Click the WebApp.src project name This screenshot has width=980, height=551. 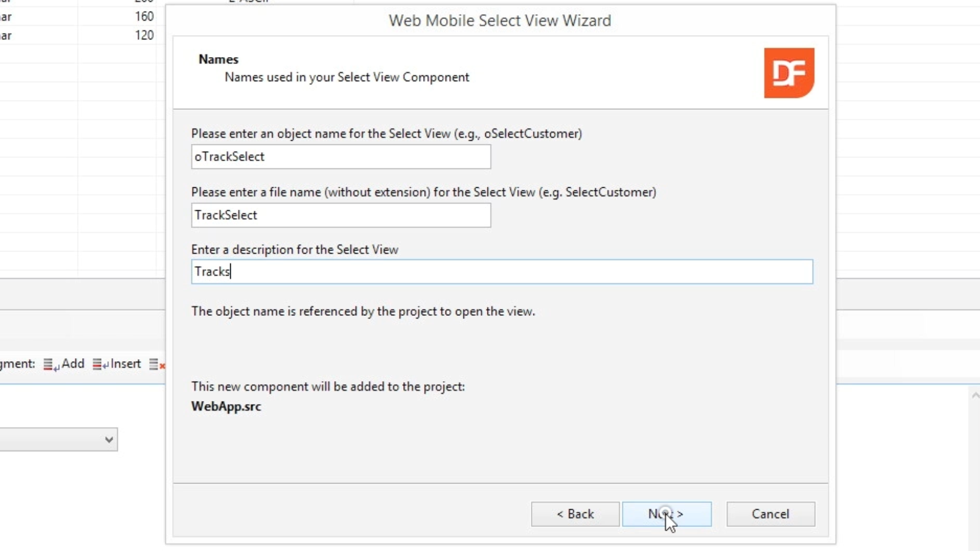(226, 407)
